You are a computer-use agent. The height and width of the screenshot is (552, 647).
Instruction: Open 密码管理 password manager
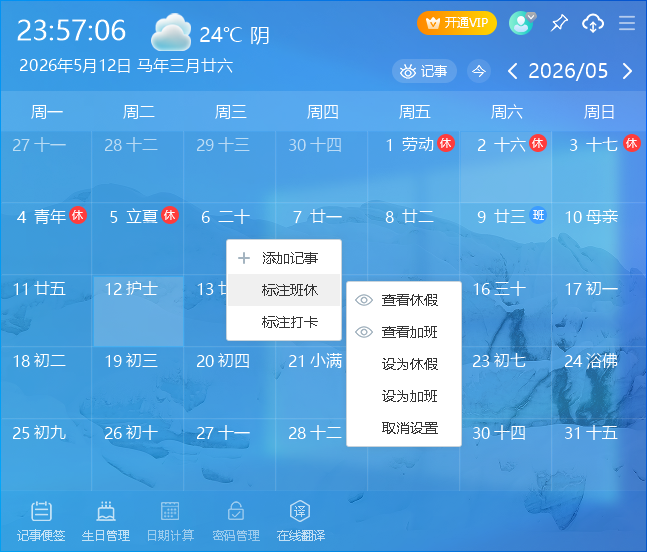[x=236, y=521]
